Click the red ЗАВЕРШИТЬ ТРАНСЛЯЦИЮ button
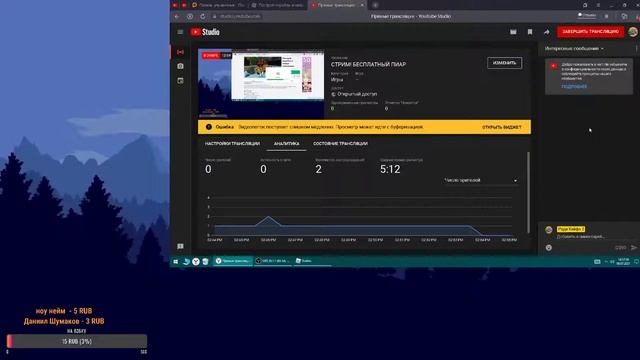The image size is (640, 360). tap(590, 31)
